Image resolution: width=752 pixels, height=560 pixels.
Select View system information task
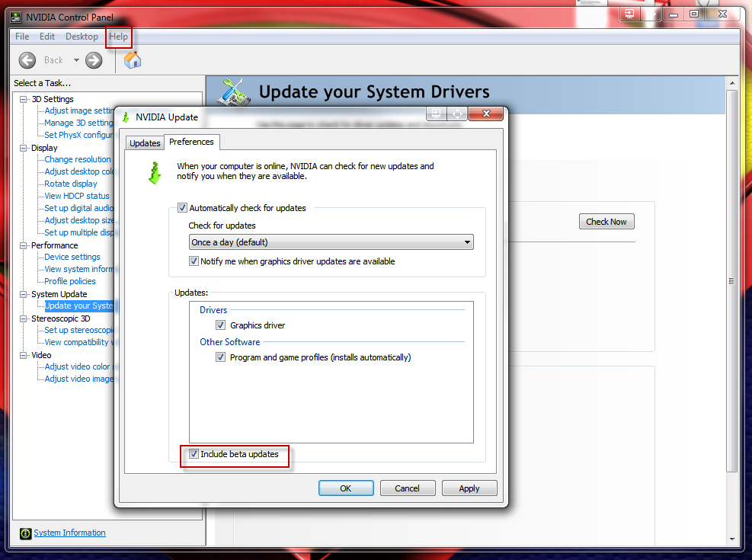pos(79,270)
